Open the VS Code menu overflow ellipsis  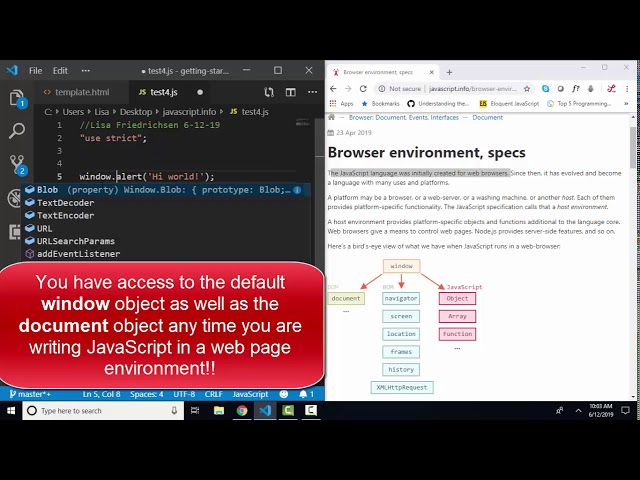[x=85, y=71]
